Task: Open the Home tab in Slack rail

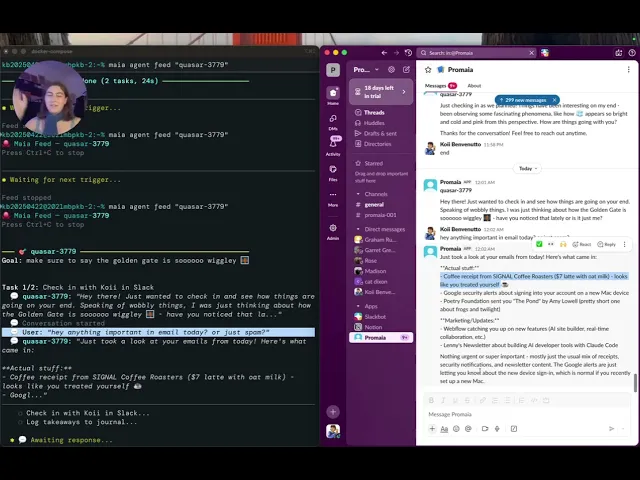Action: click(333, 96)
